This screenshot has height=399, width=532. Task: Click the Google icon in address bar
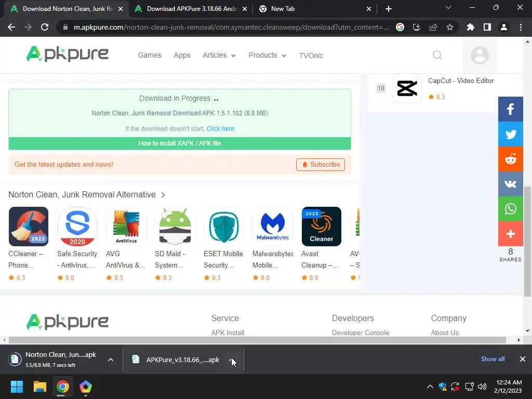coord(400,27)
